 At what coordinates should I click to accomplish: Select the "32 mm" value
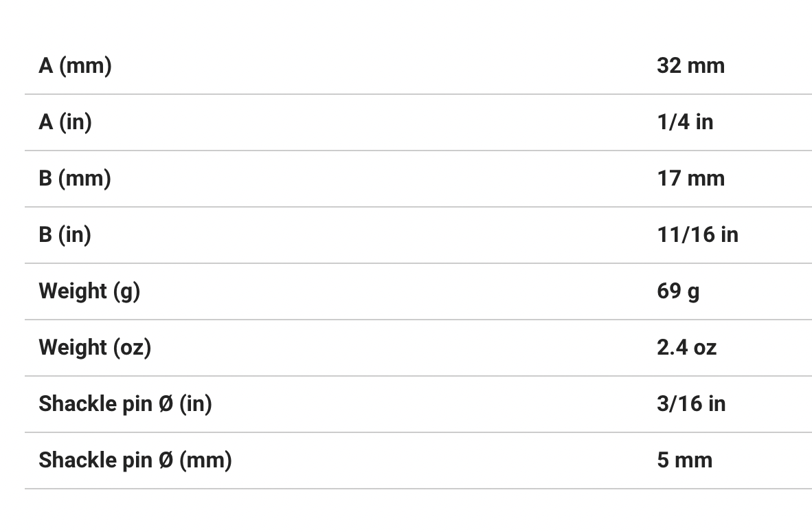[690, 66]
